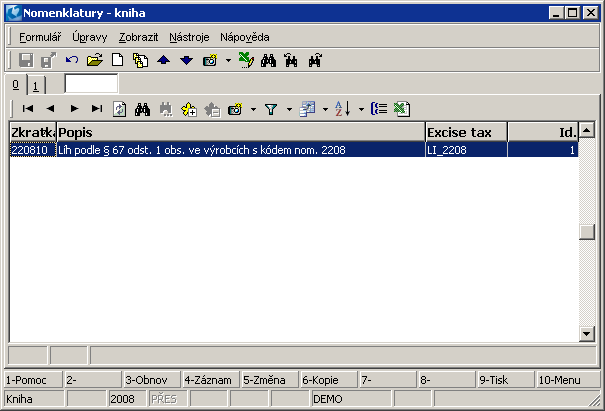
Task: Click the blue up arrow icon
Action: [x=164, y=61]
